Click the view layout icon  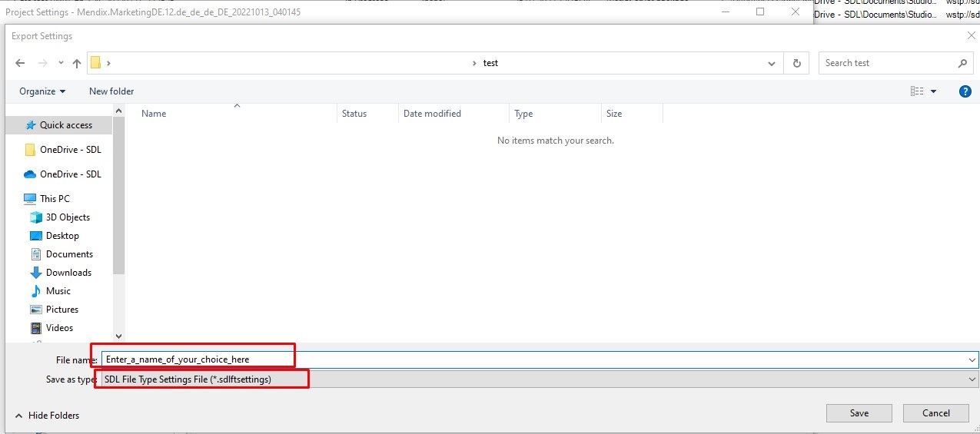pos(917,91)
